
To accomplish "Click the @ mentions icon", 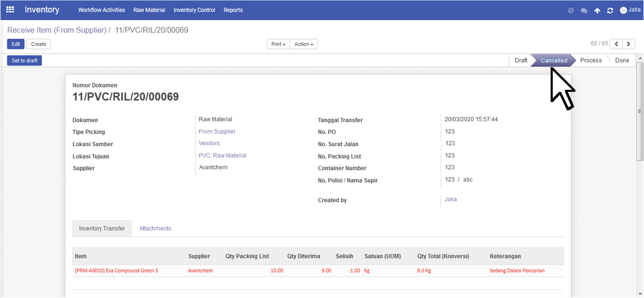I will click(x=571, y=10).
